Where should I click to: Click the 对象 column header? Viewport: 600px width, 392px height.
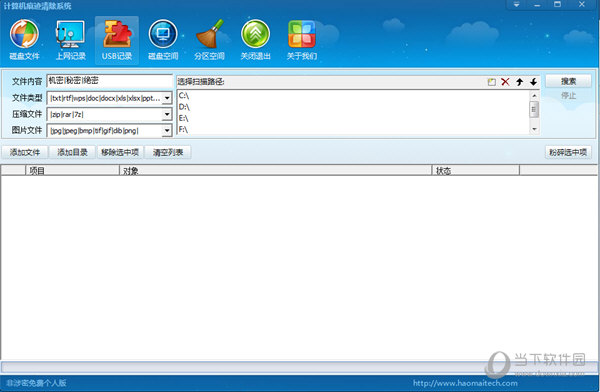tap(276, 171)
